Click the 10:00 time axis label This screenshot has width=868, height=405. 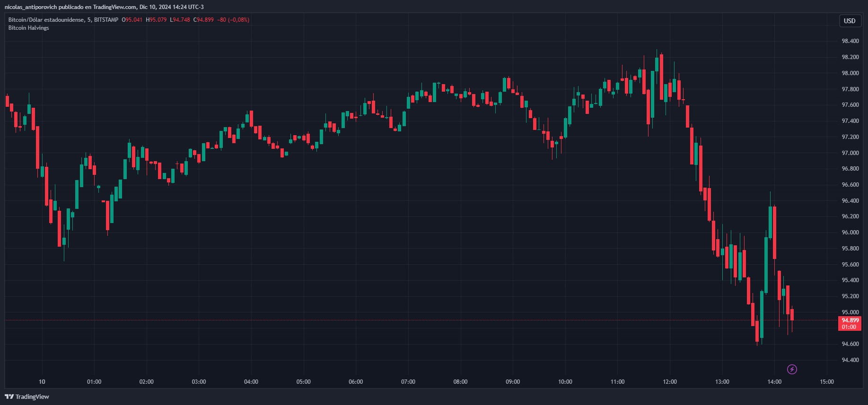[x=565, y=382]
